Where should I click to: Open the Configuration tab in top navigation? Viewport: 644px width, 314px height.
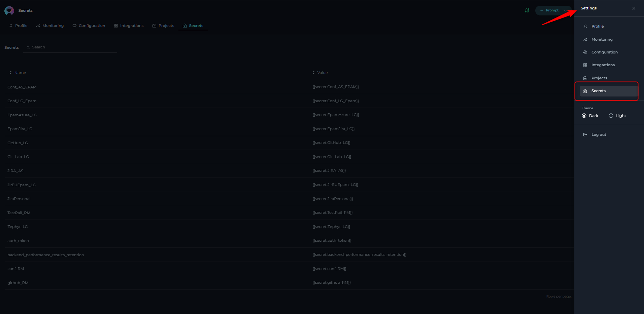pos(89,26)
